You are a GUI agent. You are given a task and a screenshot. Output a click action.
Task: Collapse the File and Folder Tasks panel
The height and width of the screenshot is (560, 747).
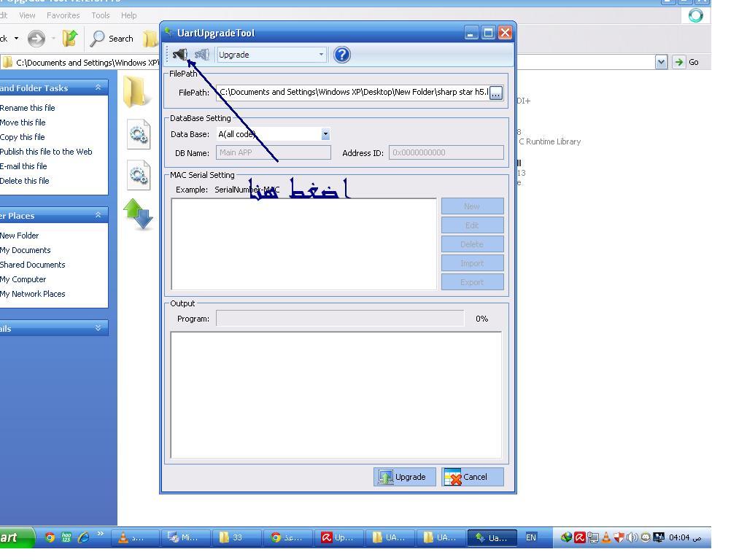coord(98,87)
